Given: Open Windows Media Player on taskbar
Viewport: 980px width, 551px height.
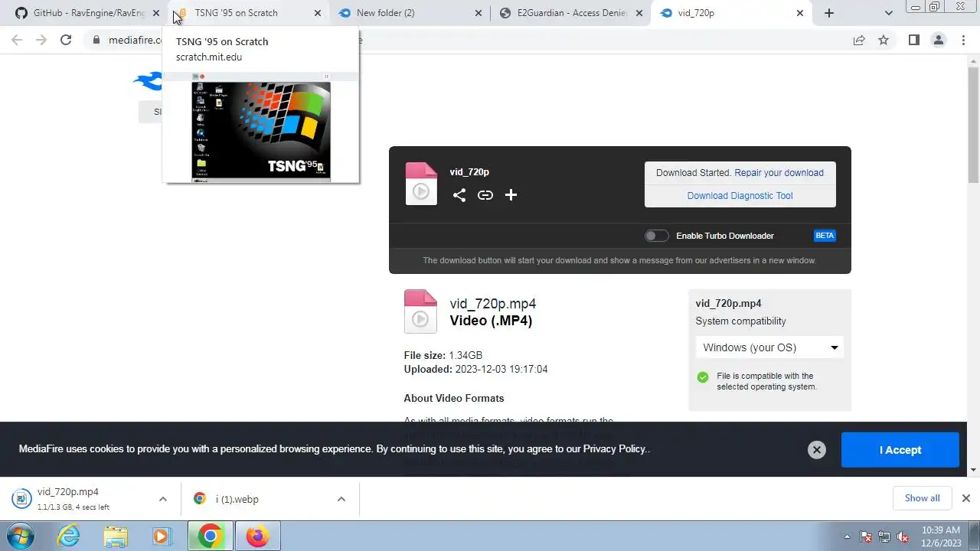Looking at the screenshot, I should (162, 536).
